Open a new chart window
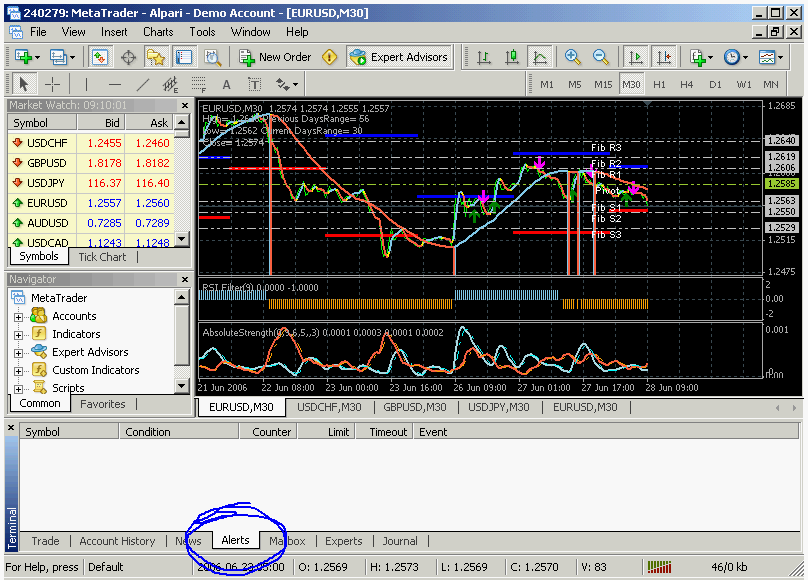This screenshot has width=808, height=580. [23, 57]
